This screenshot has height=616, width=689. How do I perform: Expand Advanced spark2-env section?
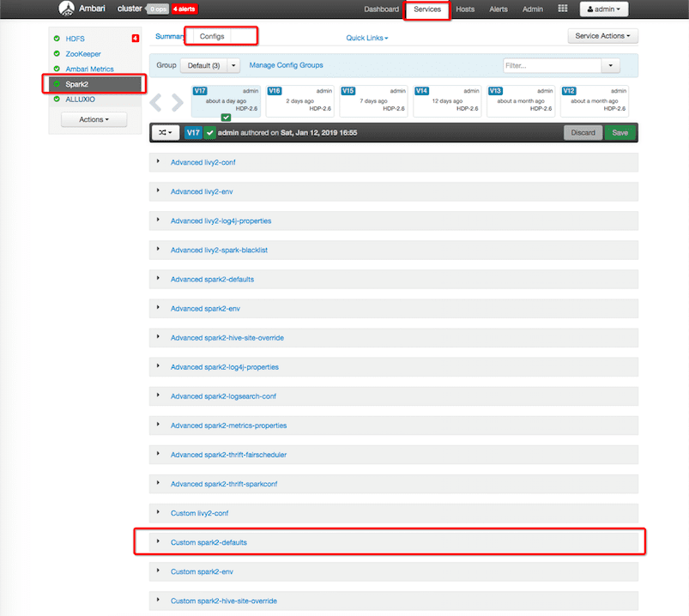[x=393, y=309]
